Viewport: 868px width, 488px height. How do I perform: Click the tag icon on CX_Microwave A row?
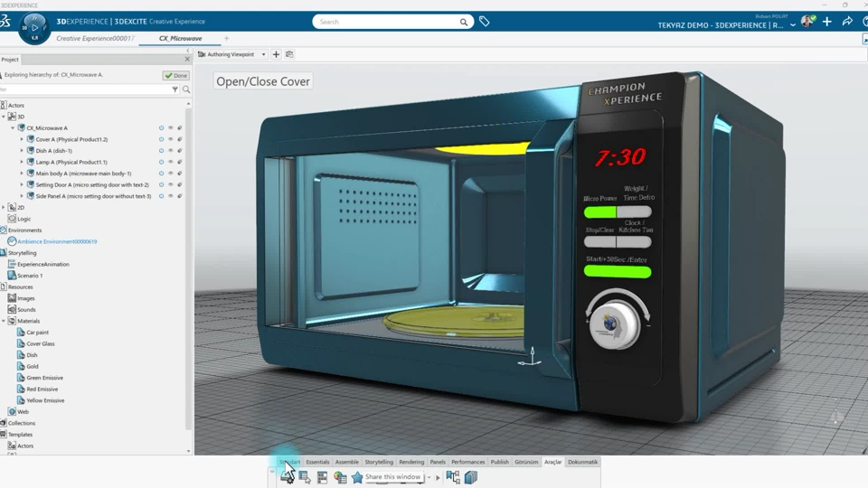click(180, 127)
